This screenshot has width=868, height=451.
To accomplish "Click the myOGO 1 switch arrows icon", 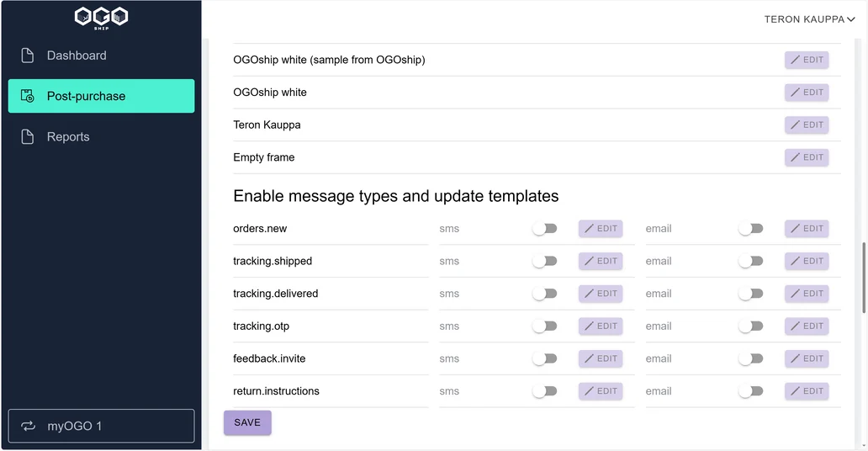I will tap(29, 426).
